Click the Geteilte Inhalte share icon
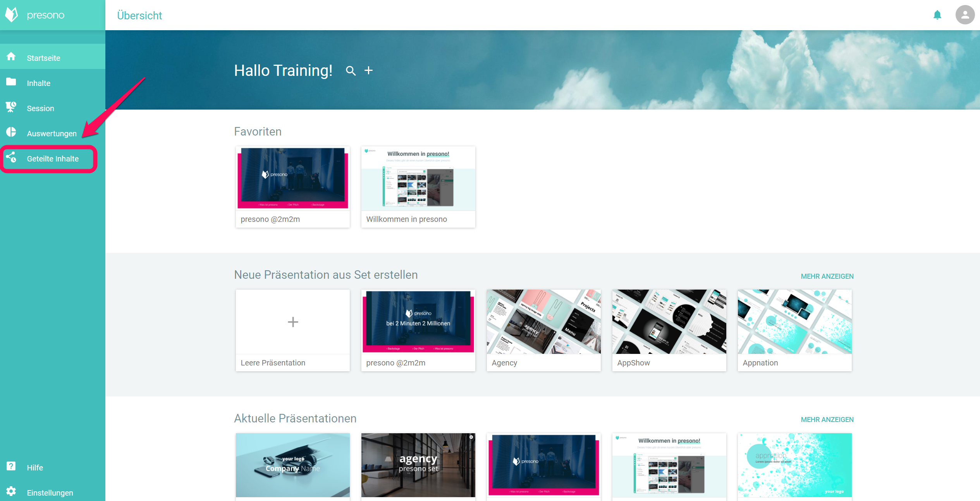Screen dimensions: 980x501 11,157
